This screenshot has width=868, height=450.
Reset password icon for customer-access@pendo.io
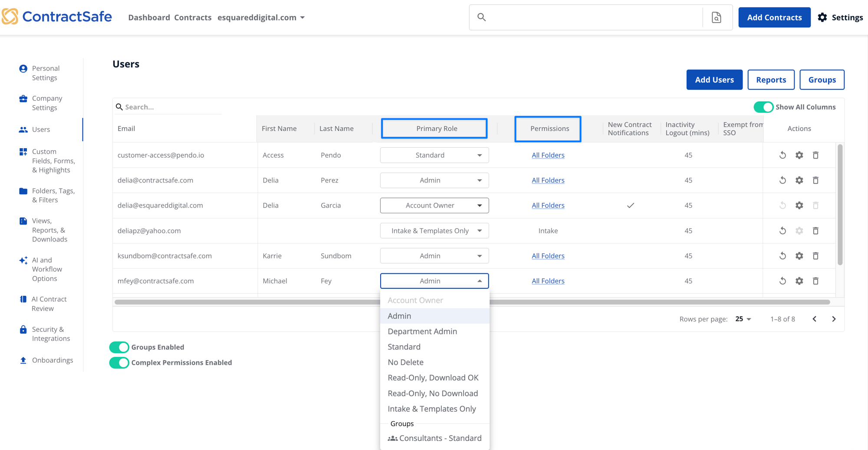[x=783, y=155]
